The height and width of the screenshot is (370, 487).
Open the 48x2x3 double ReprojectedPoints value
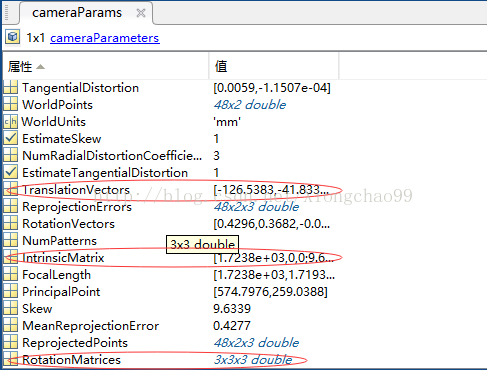point(256,343)
